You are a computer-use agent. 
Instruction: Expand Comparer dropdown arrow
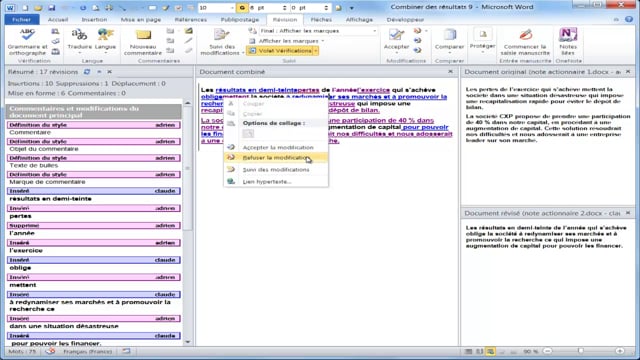(449, 53)
